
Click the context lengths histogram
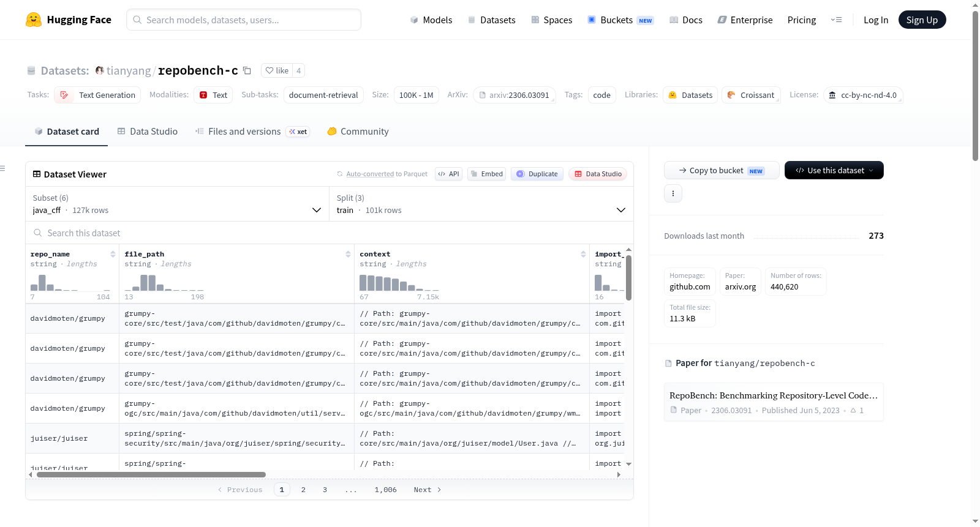pyautogui.click(x=399, y=282)
